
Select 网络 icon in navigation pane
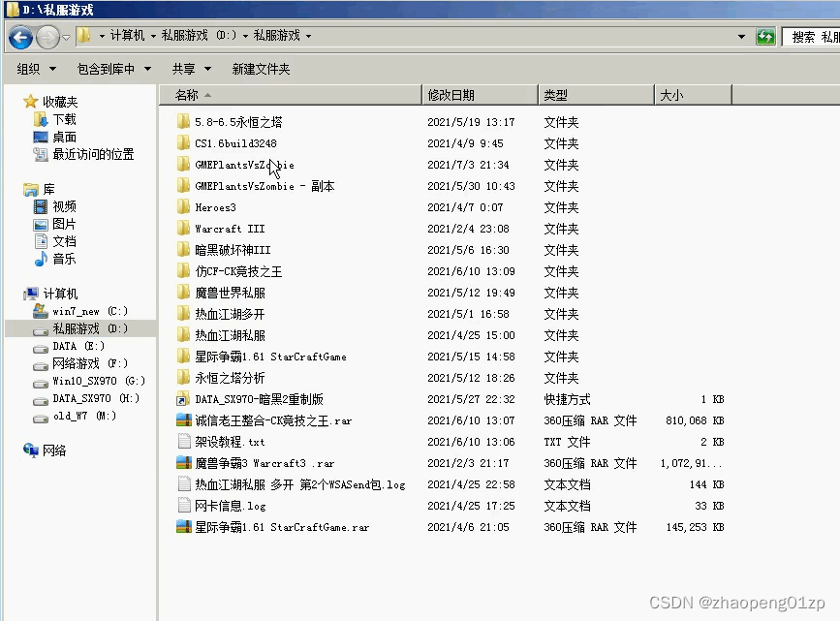click(x=31, y=450)
